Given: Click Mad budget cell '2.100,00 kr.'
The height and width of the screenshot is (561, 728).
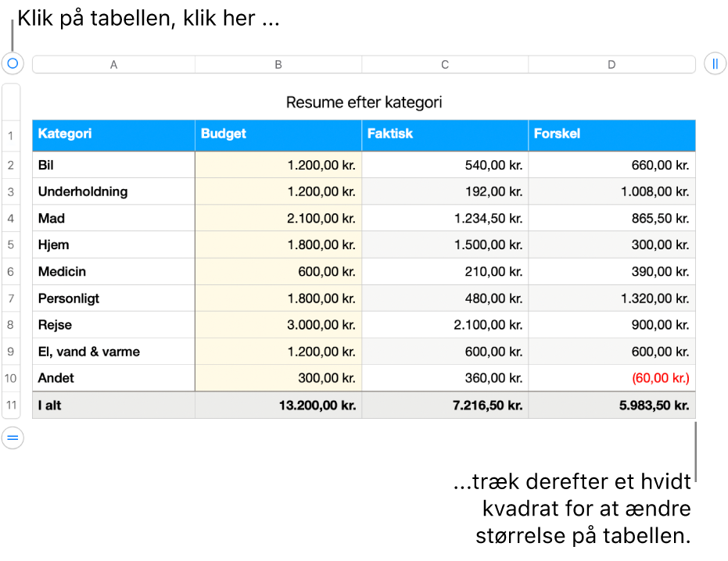Looking at the screenshot, I should (x=278, y=218).
